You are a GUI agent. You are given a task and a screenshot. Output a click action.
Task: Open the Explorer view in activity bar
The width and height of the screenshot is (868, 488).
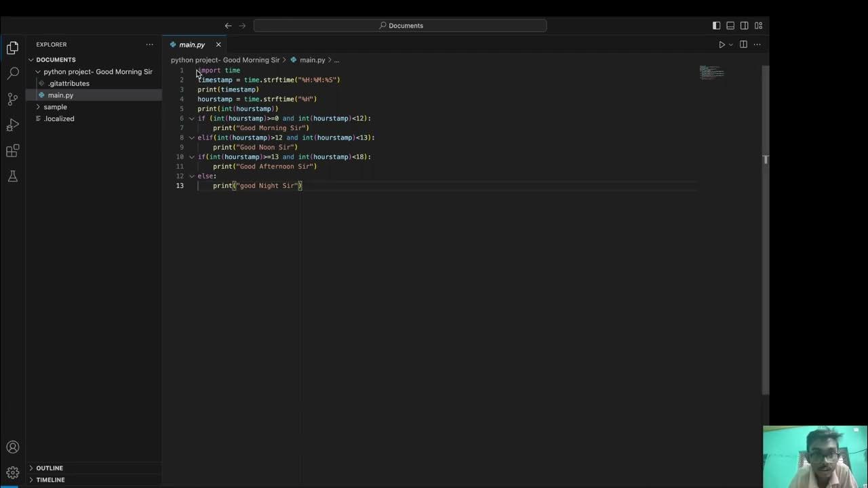pos(12,47)
